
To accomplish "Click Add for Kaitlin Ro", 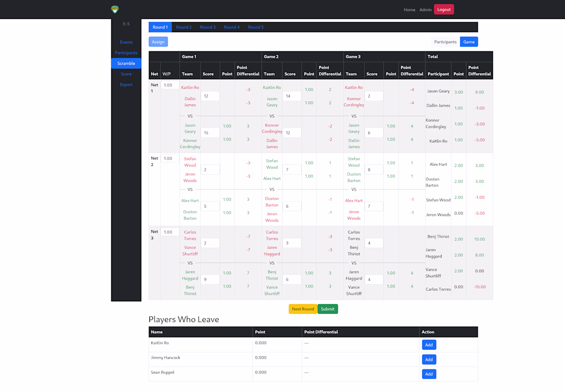I will click(429, 345).
